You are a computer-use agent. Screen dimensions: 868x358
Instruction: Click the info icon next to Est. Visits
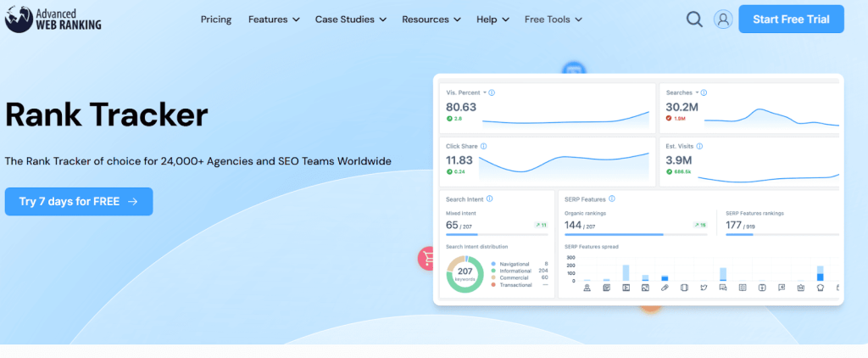tap(699, 146)
